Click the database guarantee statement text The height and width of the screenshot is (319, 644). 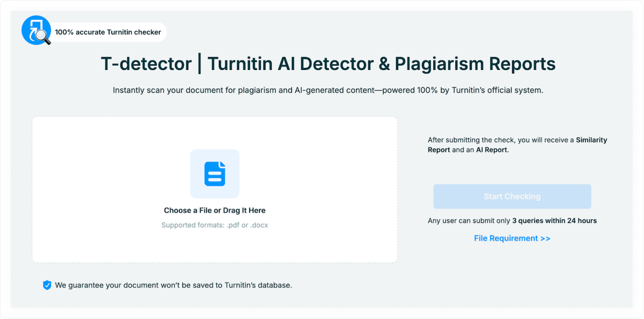pyautogui.click(x=174, y=285)
